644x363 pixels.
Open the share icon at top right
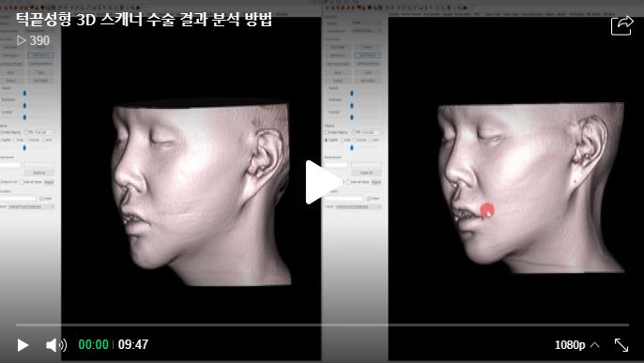pyautogui.click(x=621, y=25)
